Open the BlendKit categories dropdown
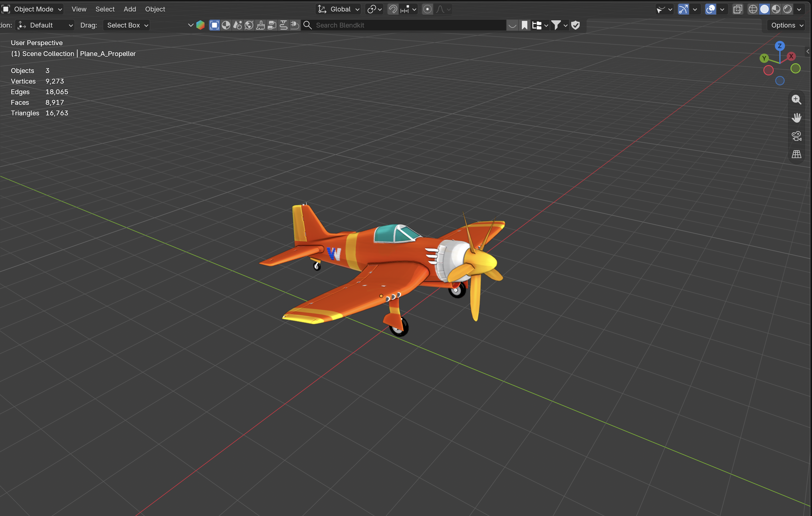The image size is (812, 516). [540, 25]
